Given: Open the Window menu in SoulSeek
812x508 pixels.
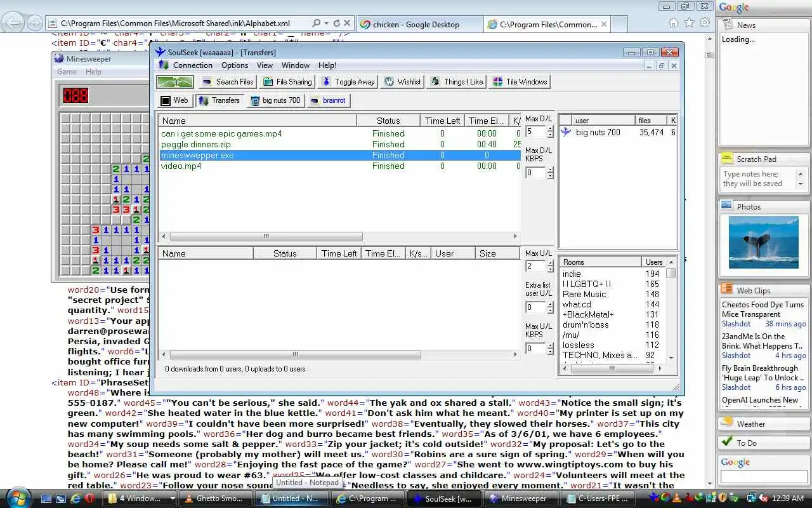Looking at the screenshot, I should [296, 65].
